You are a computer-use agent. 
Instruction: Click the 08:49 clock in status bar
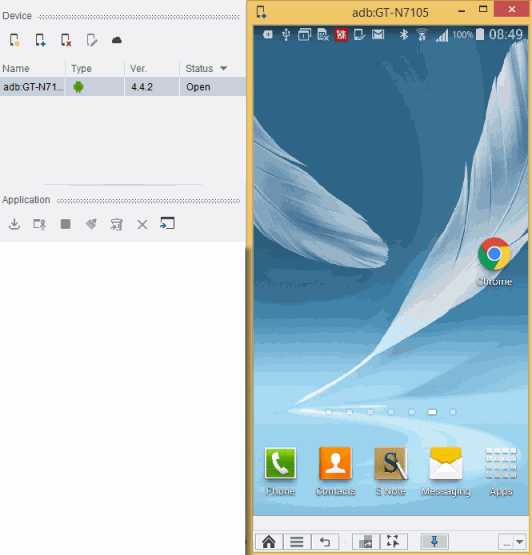505,34
